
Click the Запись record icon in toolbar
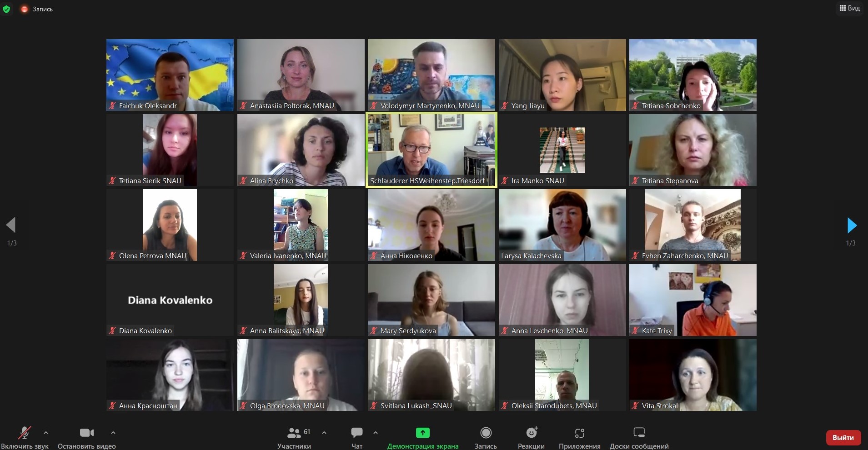pyautogui.click(x=486, y=432)
